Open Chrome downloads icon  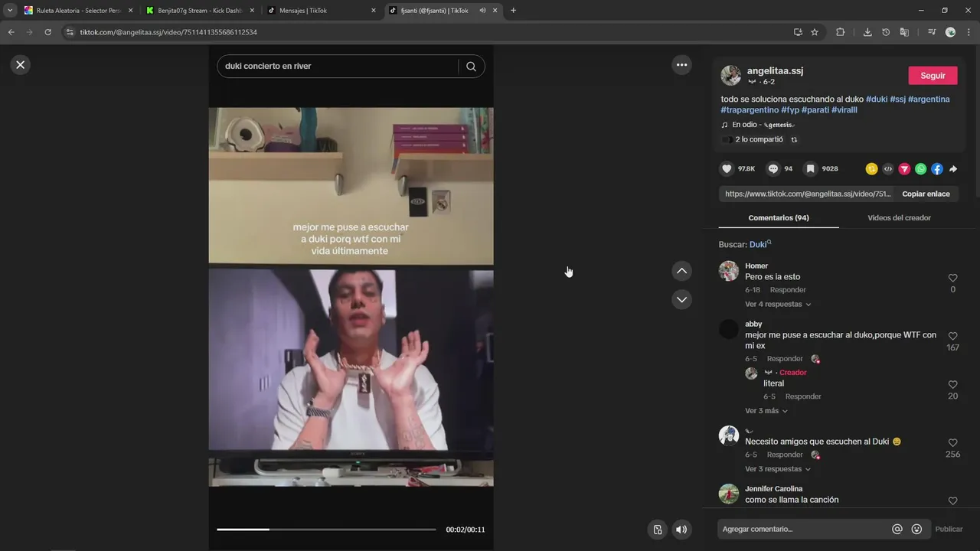pyautogui.click(x=867, y=32)
